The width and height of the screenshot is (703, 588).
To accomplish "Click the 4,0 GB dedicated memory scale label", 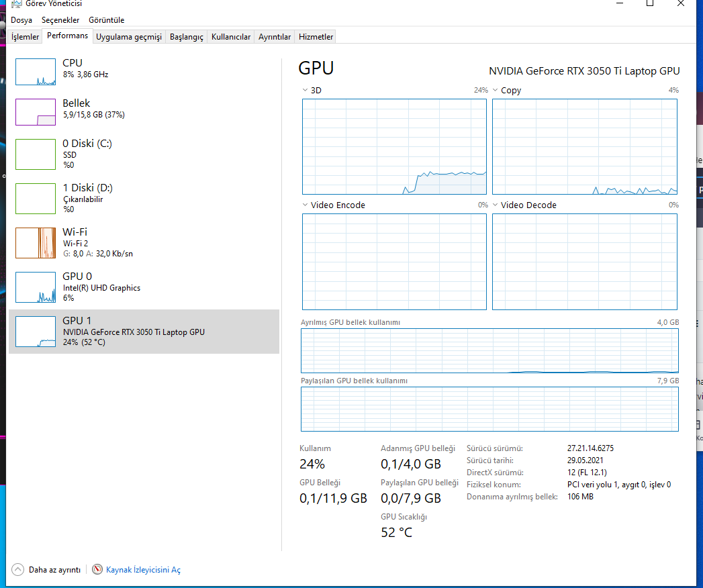I will 668,322.
